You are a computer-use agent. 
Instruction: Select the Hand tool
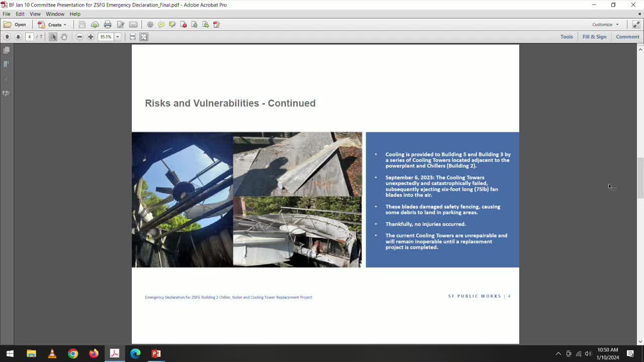point(64,36)
